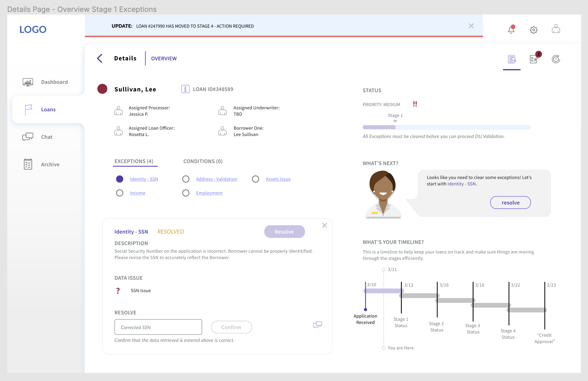Open the history clock icon
Screen dimensions: 588x381
pyautogui.click(x=556, y=59)
